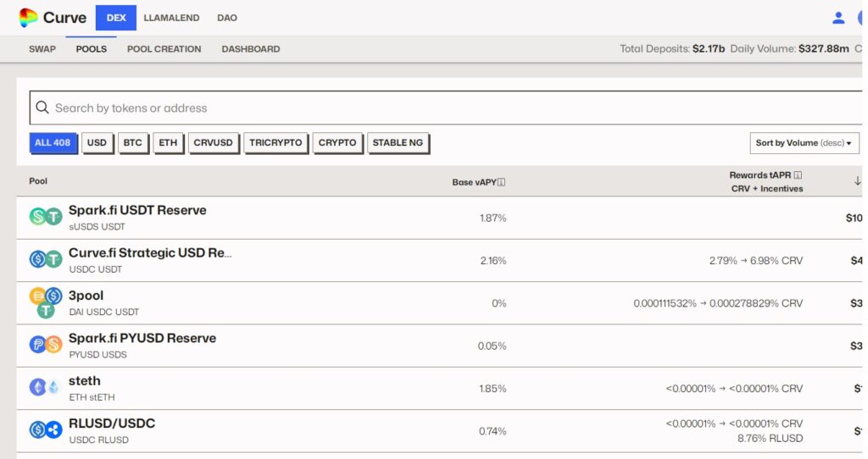Open the Curve.fi Strategic USD Reserve pool
Image resolution: width=868 pixels, height=459 pixels.
click(150, 253)
